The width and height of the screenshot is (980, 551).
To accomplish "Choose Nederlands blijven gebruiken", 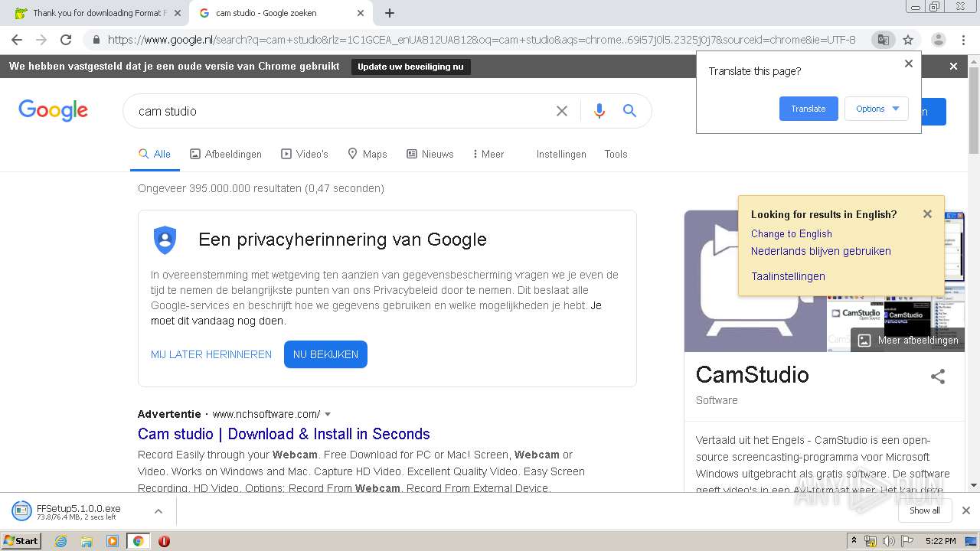I will point(821,251).
